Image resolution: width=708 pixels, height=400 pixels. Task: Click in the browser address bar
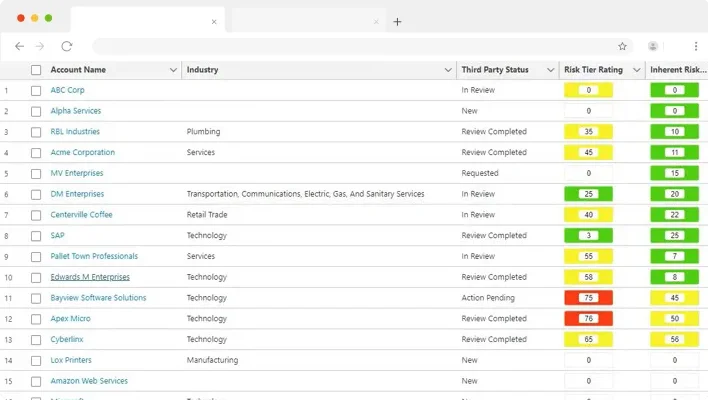350,46
